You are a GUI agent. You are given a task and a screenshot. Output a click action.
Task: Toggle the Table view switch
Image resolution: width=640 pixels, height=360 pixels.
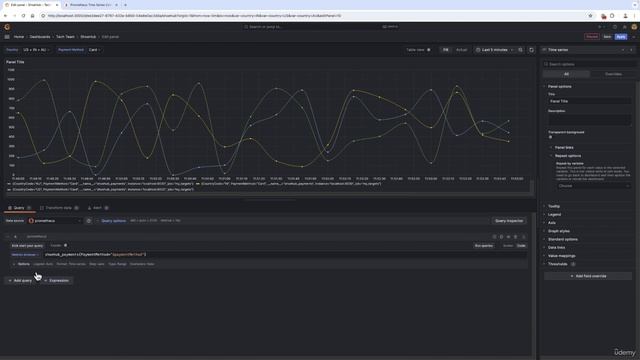click(429, 50)
